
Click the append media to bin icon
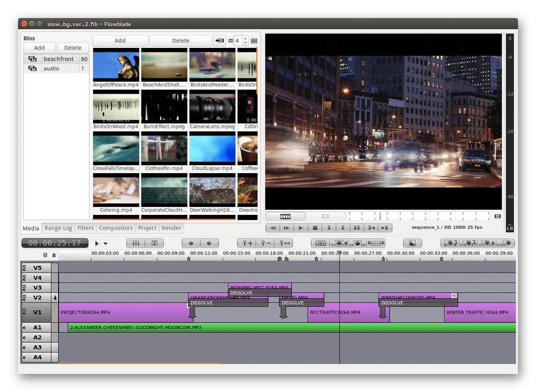(219, 41)
